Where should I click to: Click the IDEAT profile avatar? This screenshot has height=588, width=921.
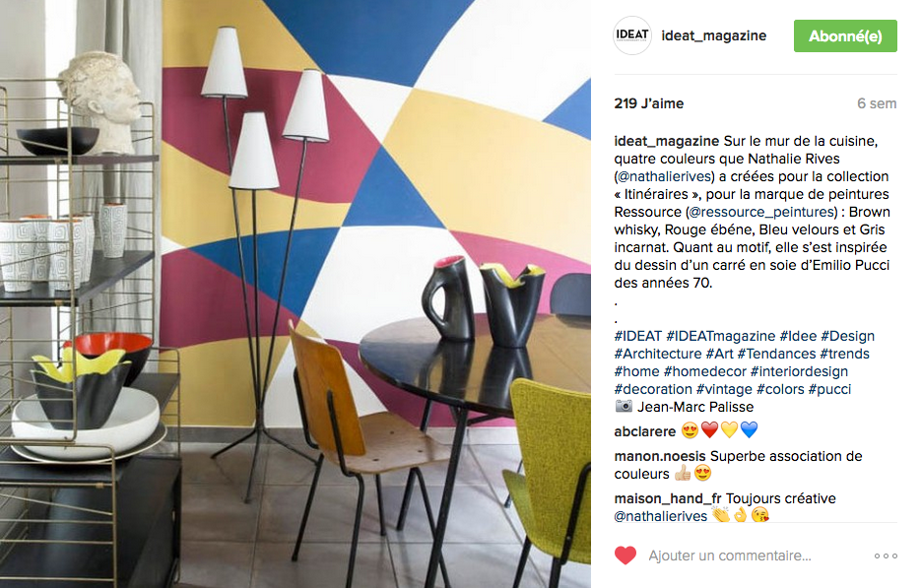(632, 35)
